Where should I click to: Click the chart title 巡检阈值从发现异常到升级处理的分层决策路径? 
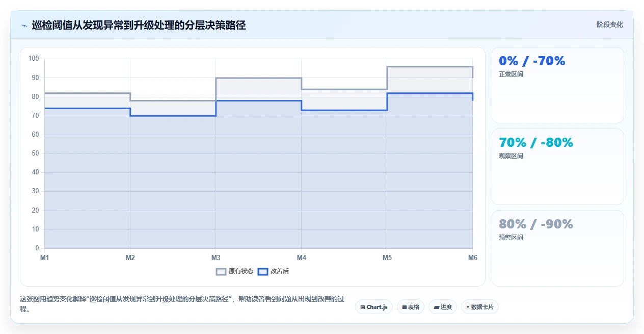(139, 25)
